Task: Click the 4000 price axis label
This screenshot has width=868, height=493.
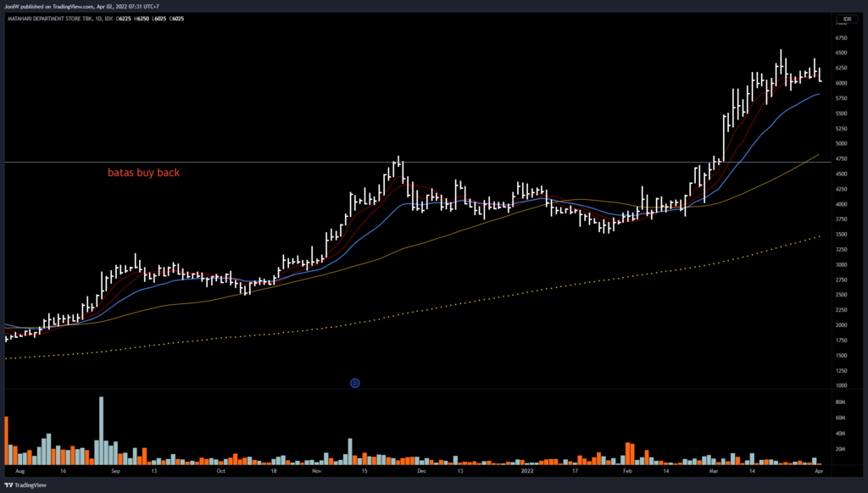Action: pos(842,204)
